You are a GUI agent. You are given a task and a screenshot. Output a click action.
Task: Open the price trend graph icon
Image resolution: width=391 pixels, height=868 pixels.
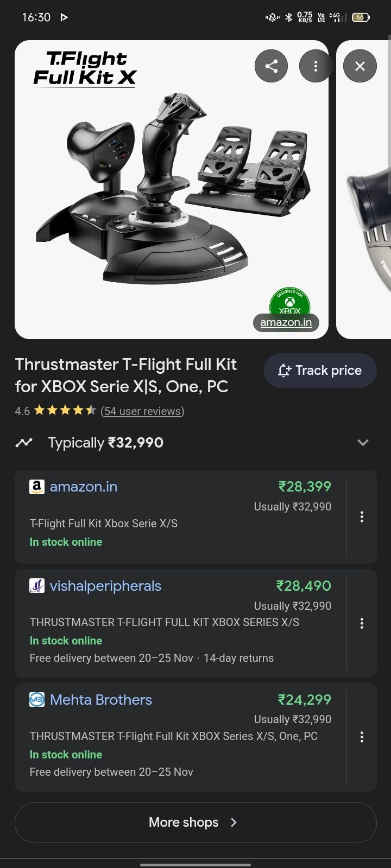pos(24,443)
